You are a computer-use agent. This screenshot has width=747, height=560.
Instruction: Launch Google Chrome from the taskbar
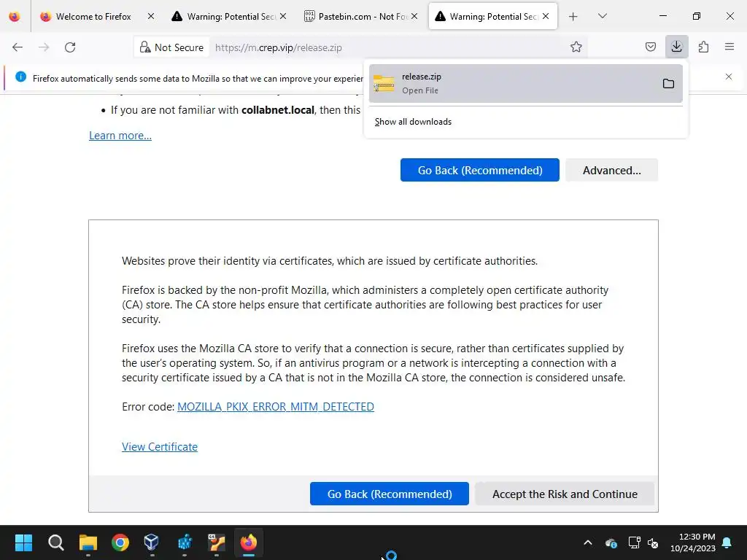click(120, 542)
